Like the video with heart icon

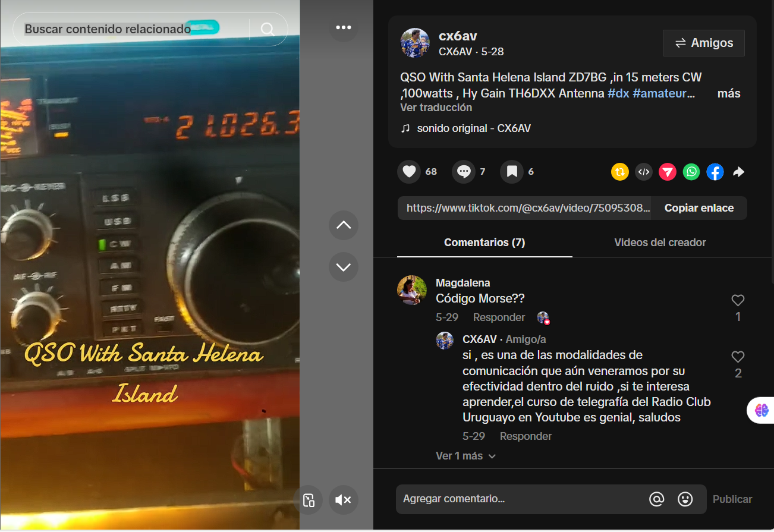pyautogui.click(x=408, y=172)
